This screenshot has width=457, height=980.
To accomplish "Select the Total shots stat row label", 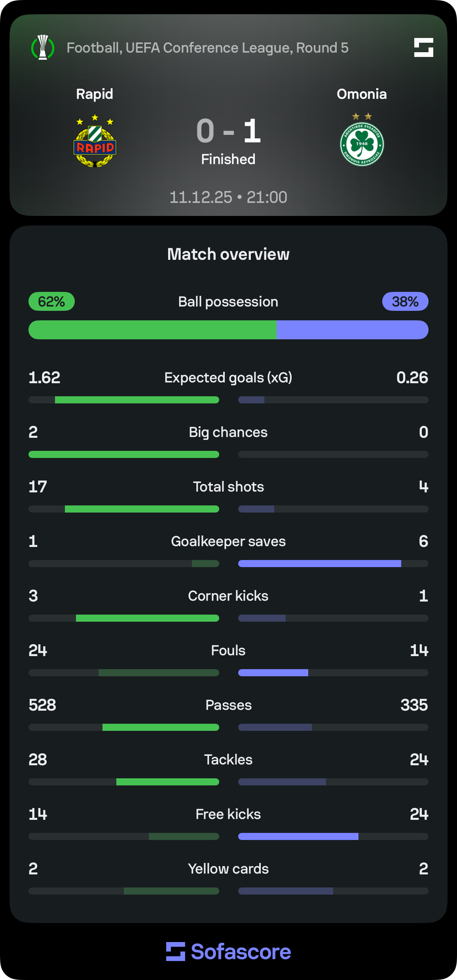I will [x=228, y=487].
